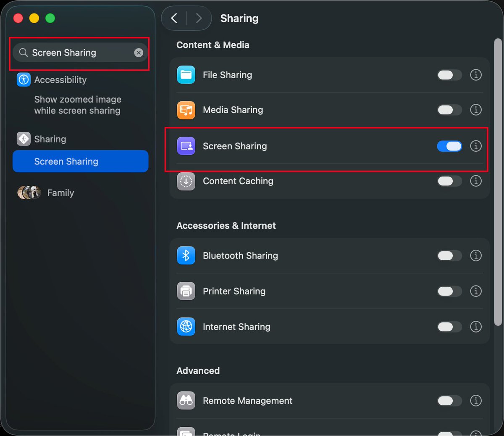Click the Family avatars icon

tap(29, 193)
